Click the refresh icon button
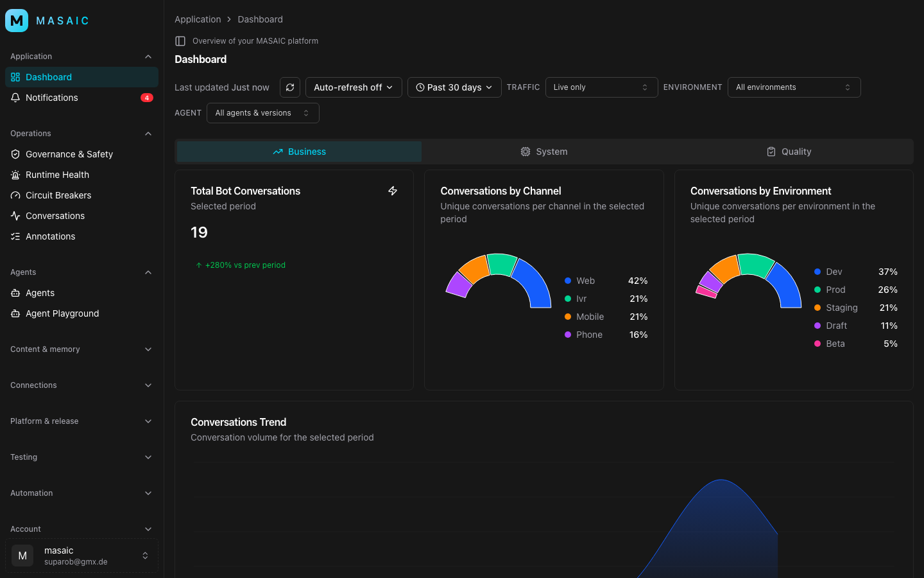 click(x=290, y=87)
